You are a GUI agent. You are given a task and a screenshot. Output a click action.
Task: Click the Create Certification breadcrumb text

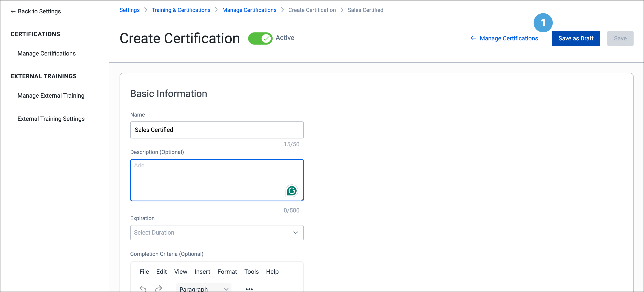coord(312,10)
